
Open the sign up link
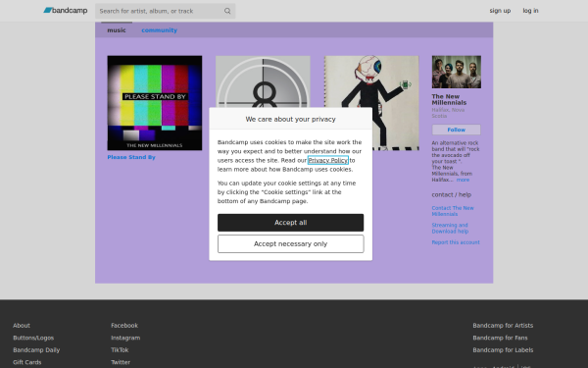pyautogui.click(x=500, y=11)
